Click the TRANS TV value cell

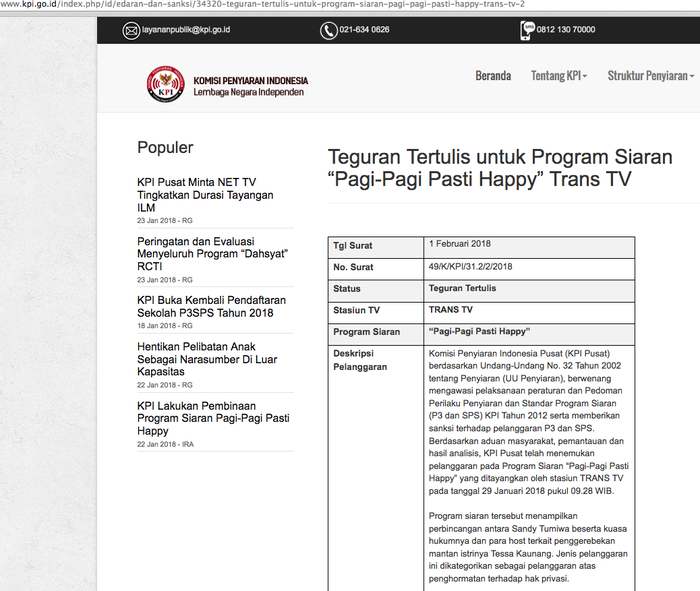point(529,312)
